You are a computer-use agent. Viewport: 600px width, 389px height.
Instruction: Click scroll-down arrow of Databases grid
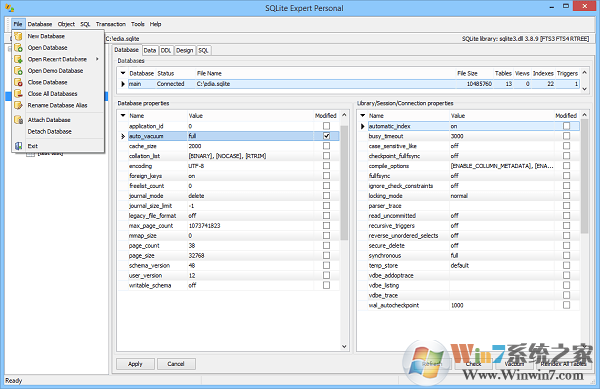coord(584,89)
